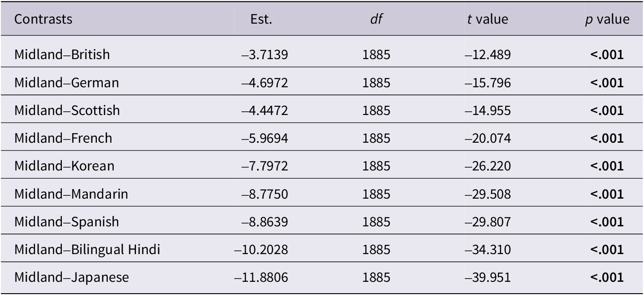Screen dimensions: 644x295
Task: Click the Midland–German contrast label
Action: 67,83
